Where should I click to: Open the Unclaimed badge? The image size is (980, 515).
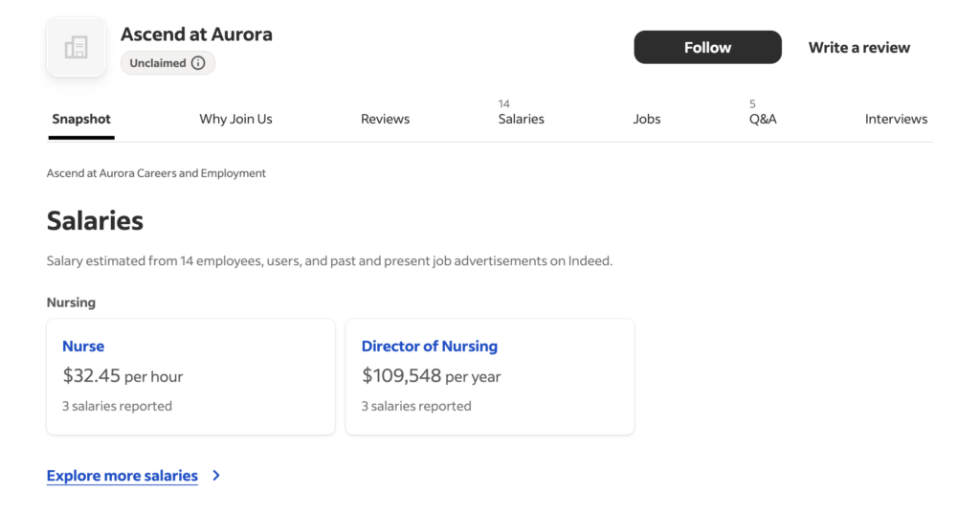coord(167,63)
